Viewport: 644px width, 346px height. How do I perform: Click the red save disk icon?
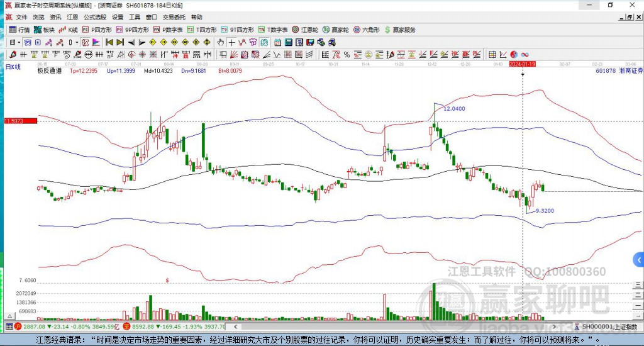[310, 42]
